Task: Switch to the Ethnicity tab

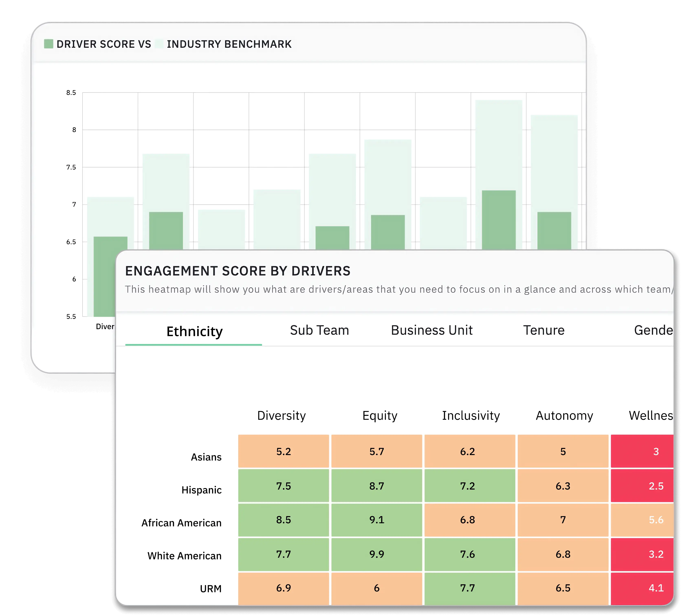Action: pyautogui.click(x=195, y=331)
